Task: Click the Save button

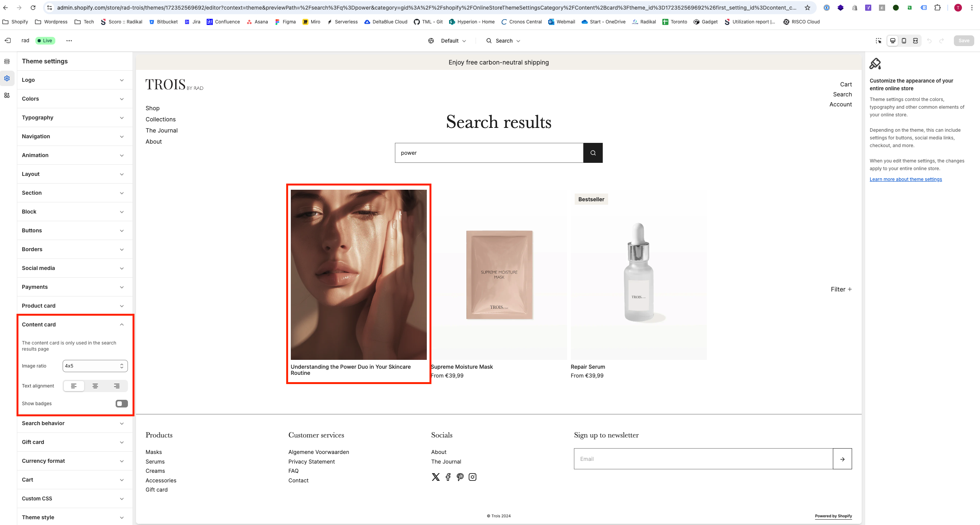Action: (x=964, y=41)
